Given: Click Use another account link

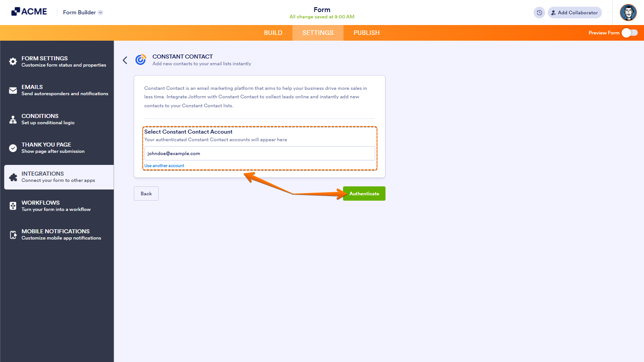Looking at the screenshot, I should (164, 166).
